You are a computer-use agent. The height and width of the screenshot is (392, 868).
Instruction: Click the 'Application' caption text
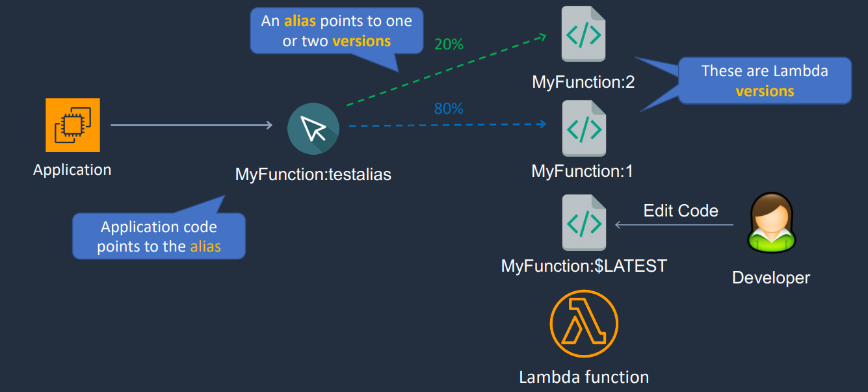pyautogui.click(x=72, y=170)
